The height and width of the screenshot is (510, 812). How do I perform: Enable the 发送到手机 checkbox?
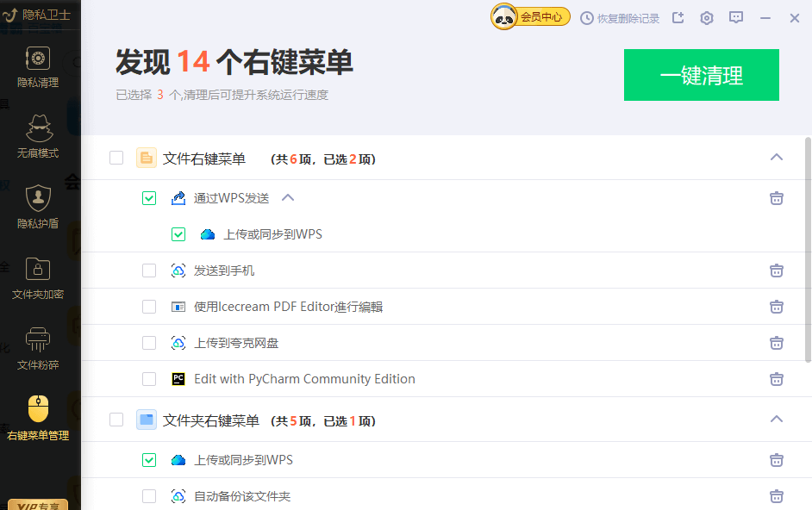[149, 270]
